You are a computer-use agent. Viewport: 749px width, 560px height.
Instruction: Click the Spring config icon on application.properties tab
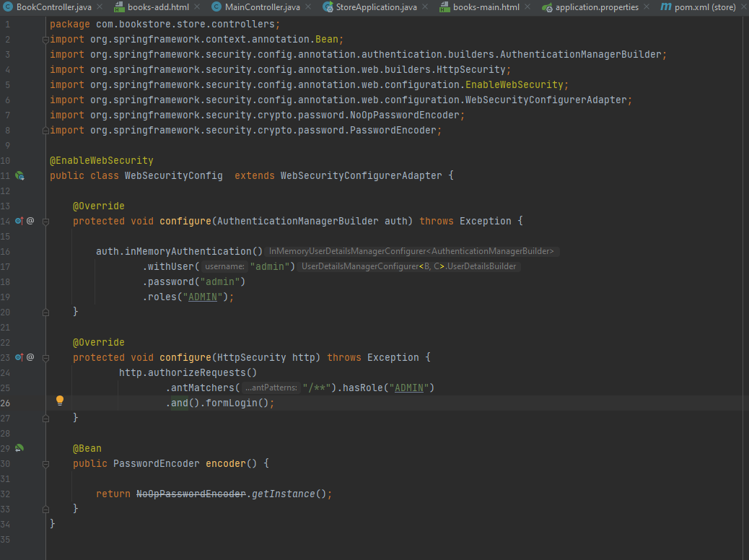point(547,7)
